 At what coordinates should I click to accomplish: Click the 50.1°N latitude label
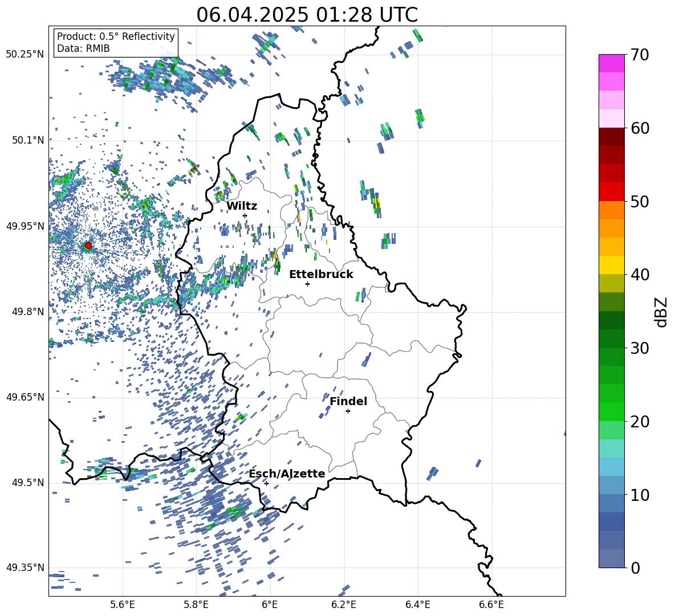point(28,140)
